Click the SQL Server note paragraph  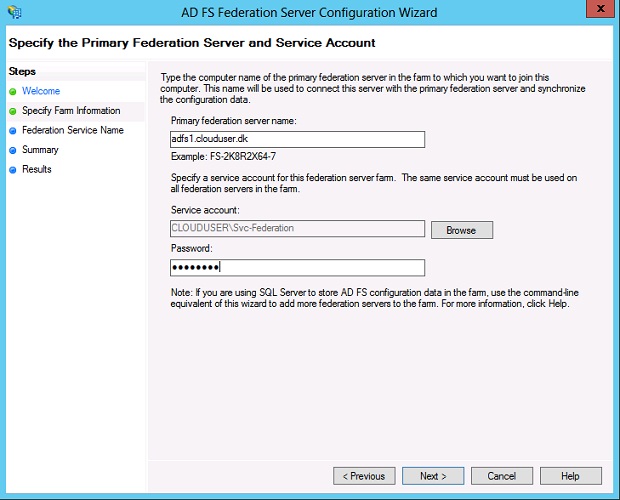[374, 298]
